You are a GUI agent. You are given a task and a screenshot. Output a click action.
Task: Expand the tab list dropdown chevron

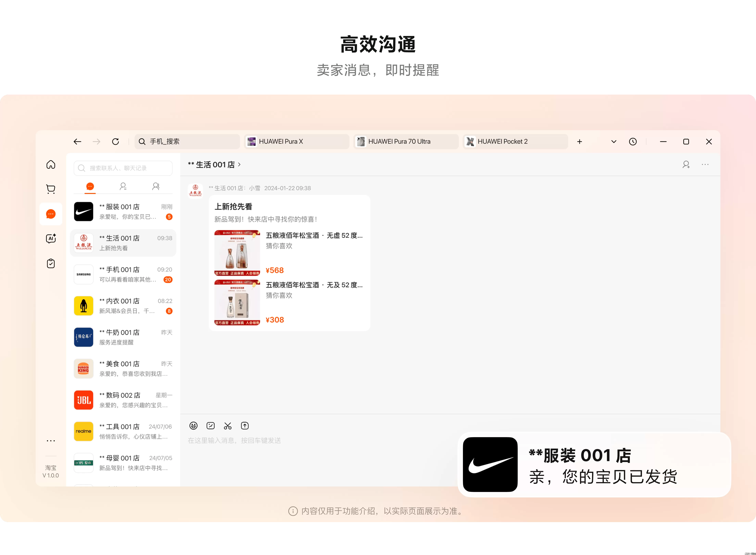coord(614,142)
